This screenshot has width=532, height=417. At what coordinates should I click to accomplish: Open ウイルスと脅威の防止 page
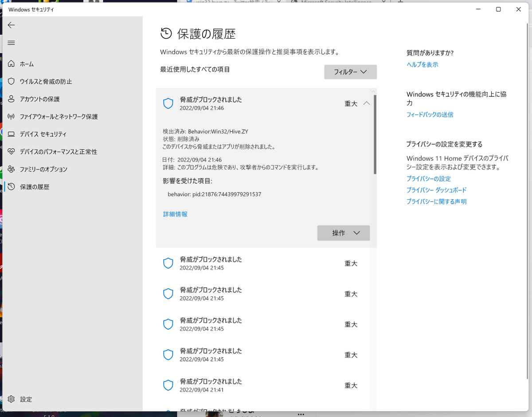(x=46, y=82)
